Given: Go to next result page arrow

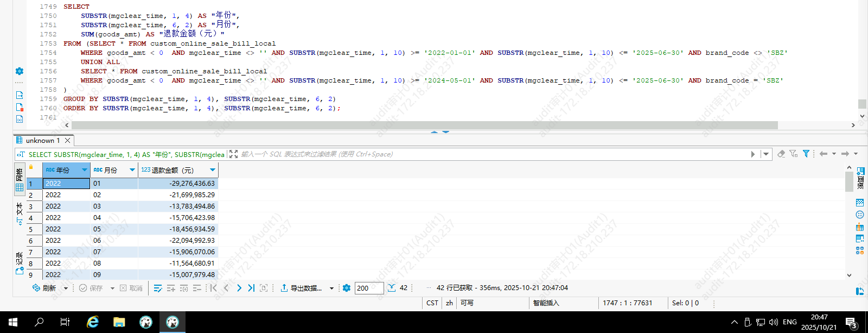Looking at the screenshot, I should tap(239, 288).
